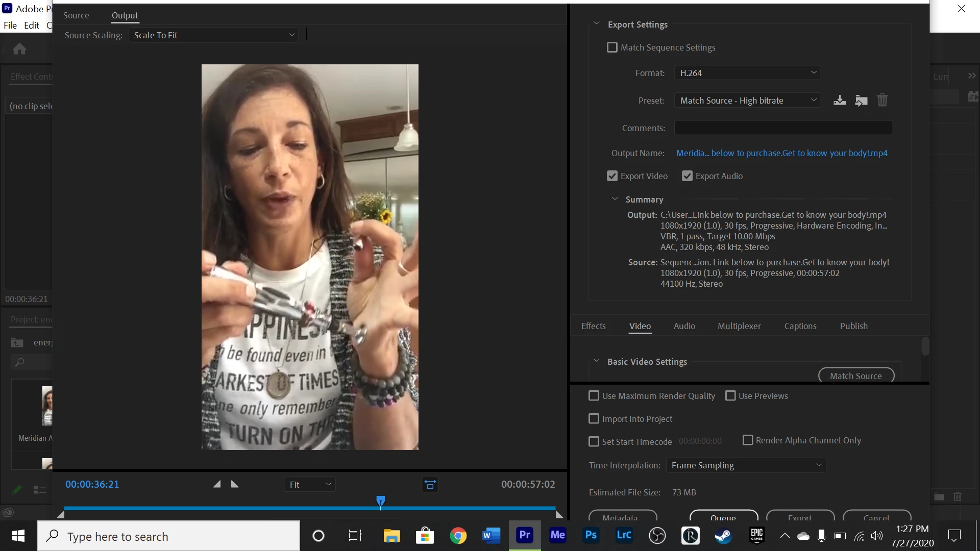980x551 pixels.
Task: Uncheck the Export Audio checkbox
Action: pos(687,176)
